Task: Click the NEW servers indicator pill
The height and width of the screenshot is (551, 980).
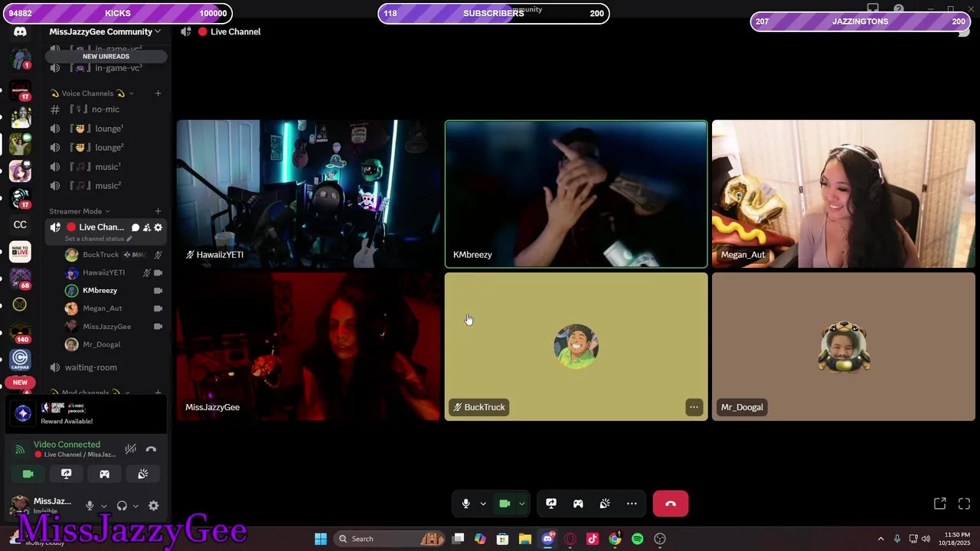Action: (x=20, y=382)
